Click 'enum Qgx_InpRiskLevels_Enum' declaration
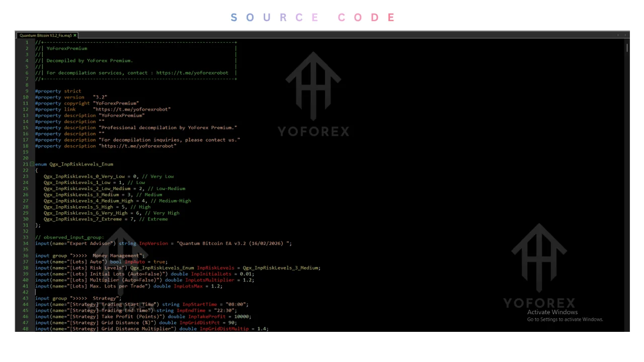Viewport: 644px width, 362px height. (74, 164)
